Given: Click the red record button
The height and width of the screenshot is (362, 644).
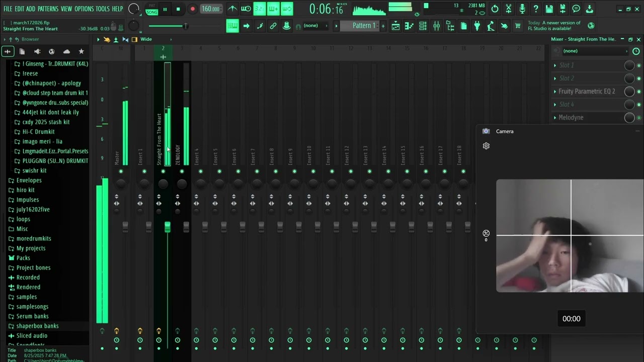Looking at the screenshot, I should (192, 9).
